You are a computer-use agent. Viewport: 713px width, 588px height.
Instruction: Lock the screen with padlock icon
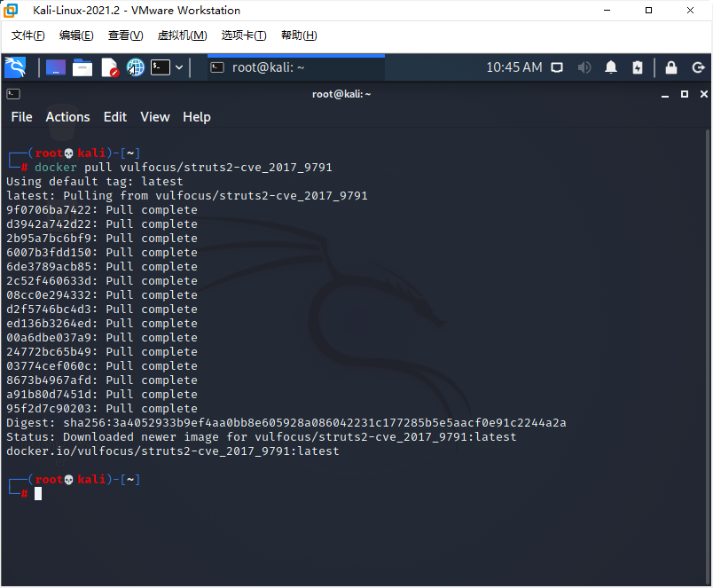671,67
